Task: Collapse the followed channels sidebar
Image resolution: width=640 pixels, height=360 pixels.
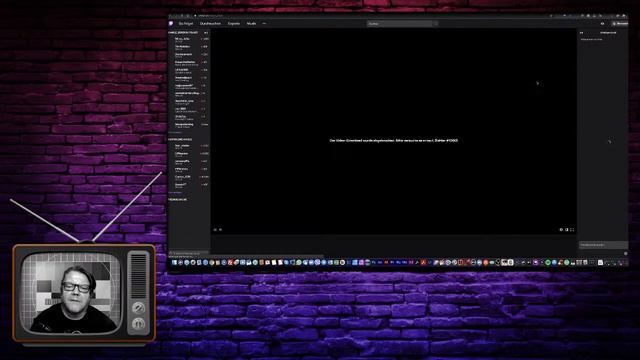Action: click(x=206, y=33)
